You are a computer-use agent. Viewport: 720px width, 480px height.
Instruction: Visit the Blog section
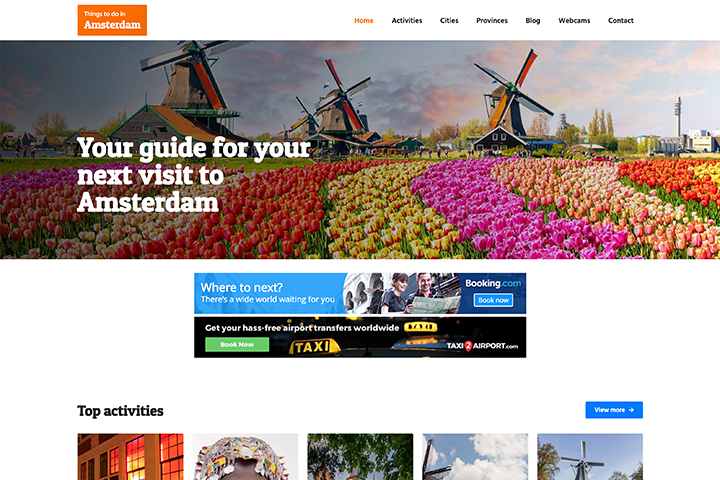pos(533,21)
